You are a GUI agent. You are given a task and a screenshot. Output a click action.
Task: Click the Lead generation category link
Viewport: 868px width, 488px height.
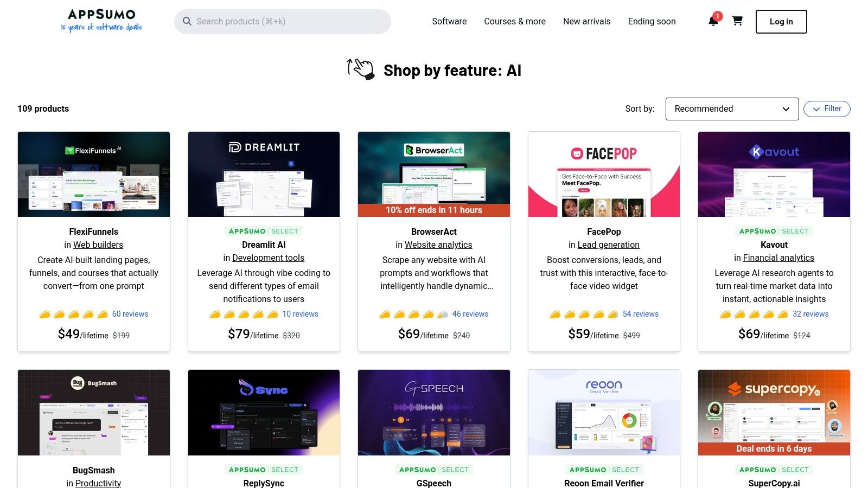pos(609,245)
